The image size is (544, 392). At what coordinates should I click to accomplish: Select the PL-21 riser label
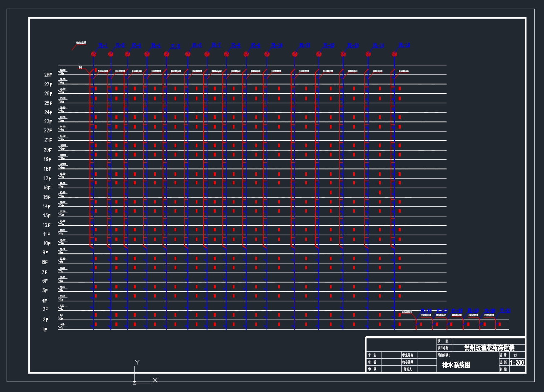pyautogui.click(x=505, y=311)
